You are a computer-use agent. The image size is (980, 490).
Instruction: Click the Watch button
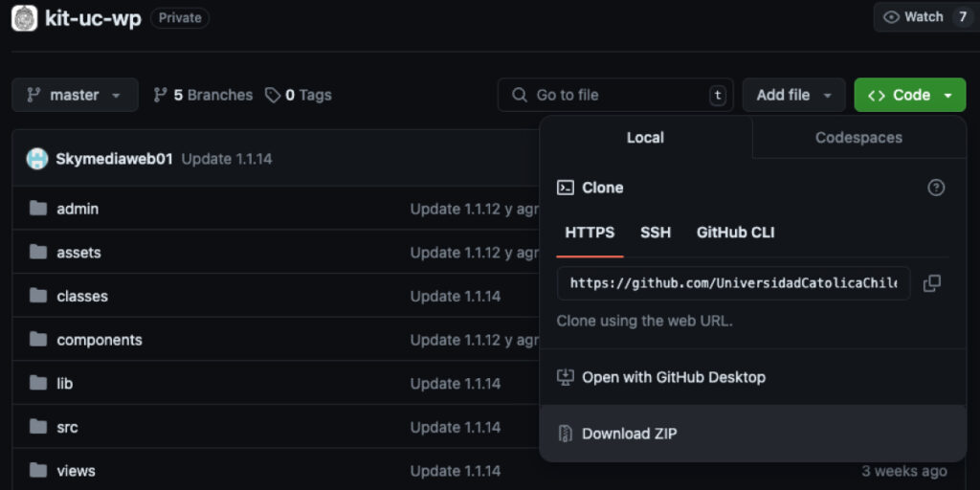pos(914,17)
